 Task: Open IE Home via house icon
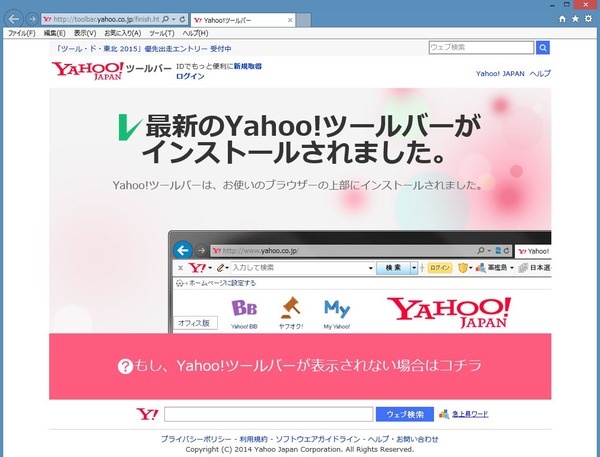tap(562, 19)
